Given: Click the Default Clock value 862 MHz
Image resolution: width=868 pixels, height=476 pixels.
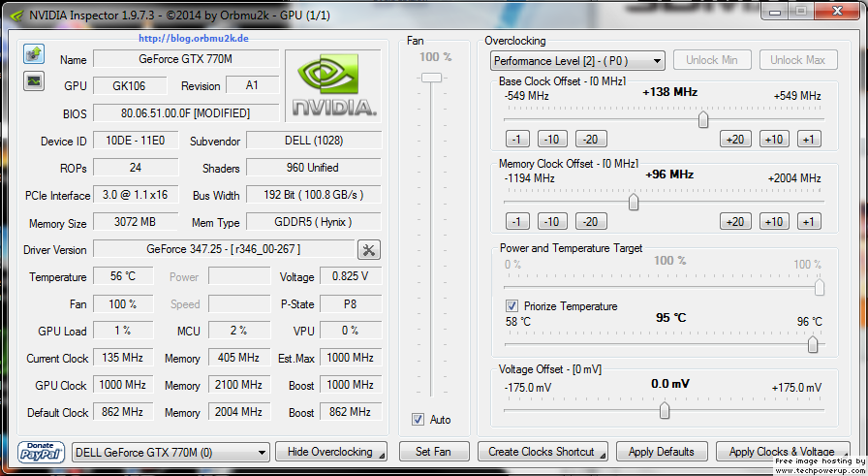Looking at the screenshot, I should [x=123, y=412].
